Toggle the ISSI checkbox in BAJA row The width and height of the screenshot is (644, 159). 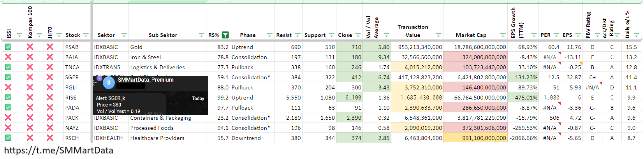tap(8, 57)
